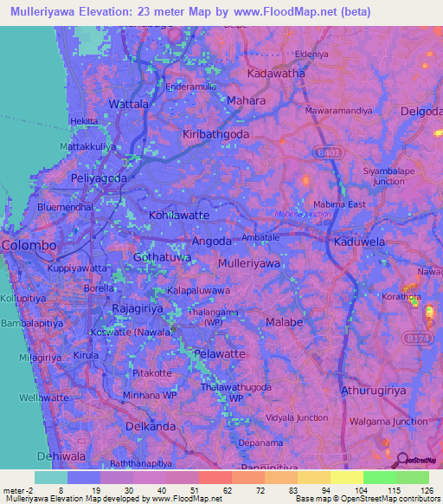
Task: Click the Mirihana WP map label
Action: (x=150, y=395)
